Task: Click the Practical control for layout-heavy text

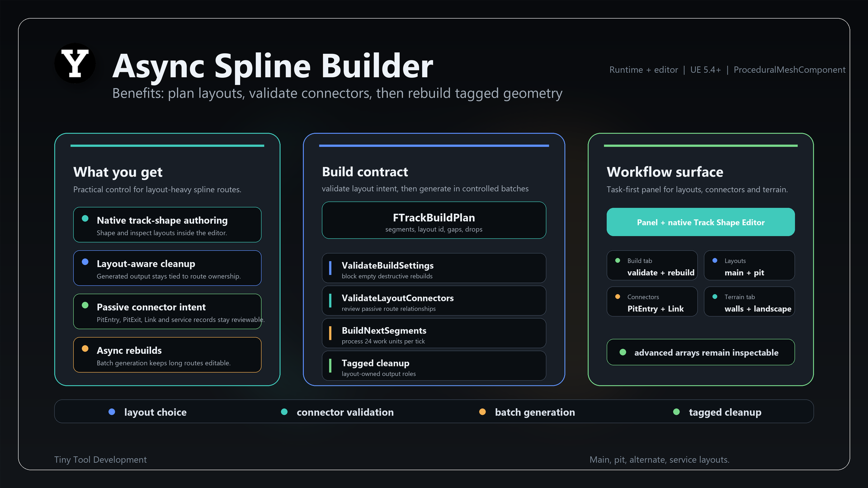Action: (157, 189)
